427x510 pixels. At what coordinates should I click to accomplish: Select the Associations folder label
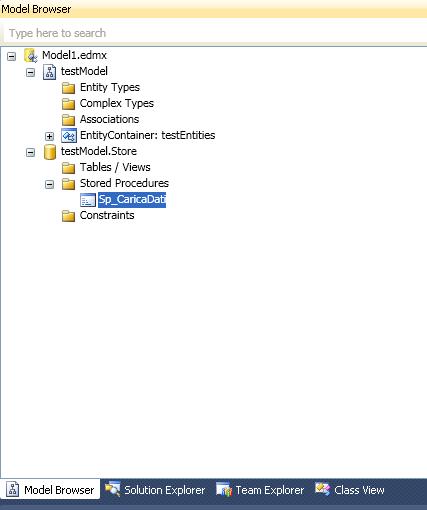(x=109, y=119)
